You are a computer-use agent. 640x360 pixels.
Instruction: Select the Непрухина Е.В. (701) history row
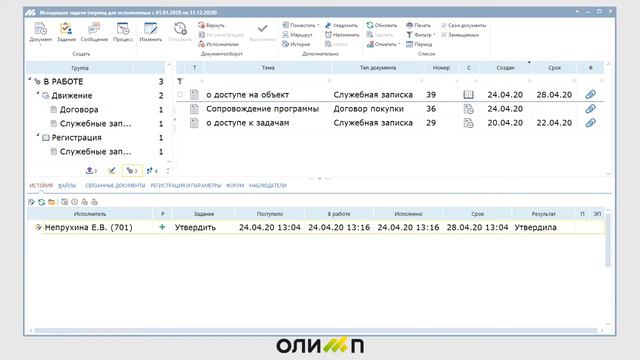[316, 227]
